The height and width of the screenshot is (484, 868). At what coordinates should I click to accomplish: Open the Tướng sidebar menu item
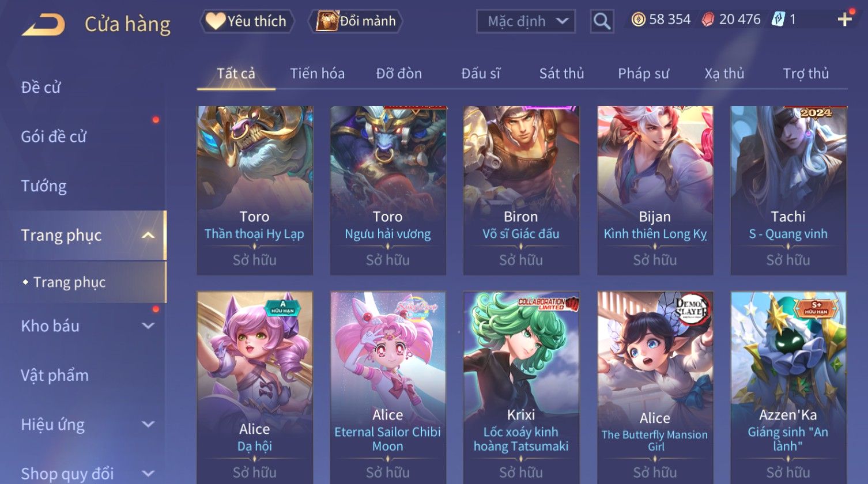44,186
